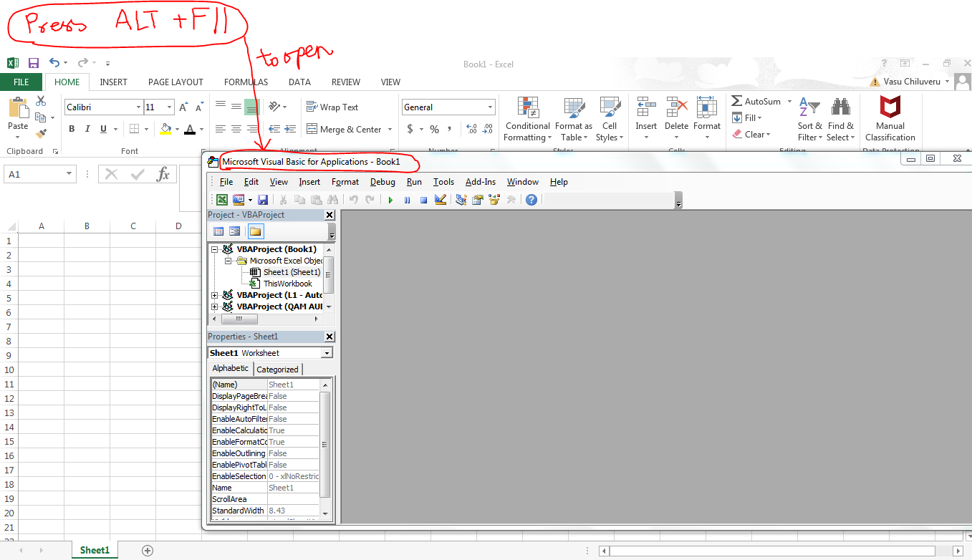
Task: Open the Tools menu in VBA editor
Action: pyautogui.click(x=443, y=182)
